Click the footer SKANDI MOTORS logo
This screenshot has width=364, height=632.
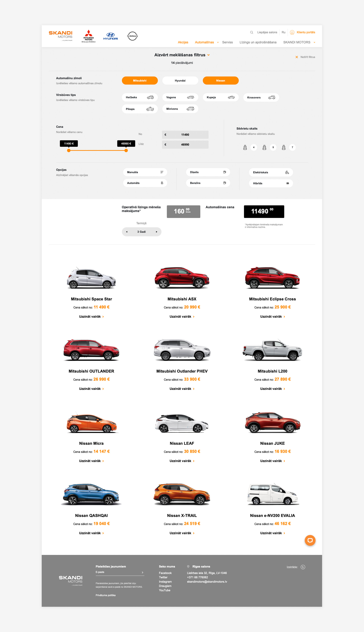(71, 580)
